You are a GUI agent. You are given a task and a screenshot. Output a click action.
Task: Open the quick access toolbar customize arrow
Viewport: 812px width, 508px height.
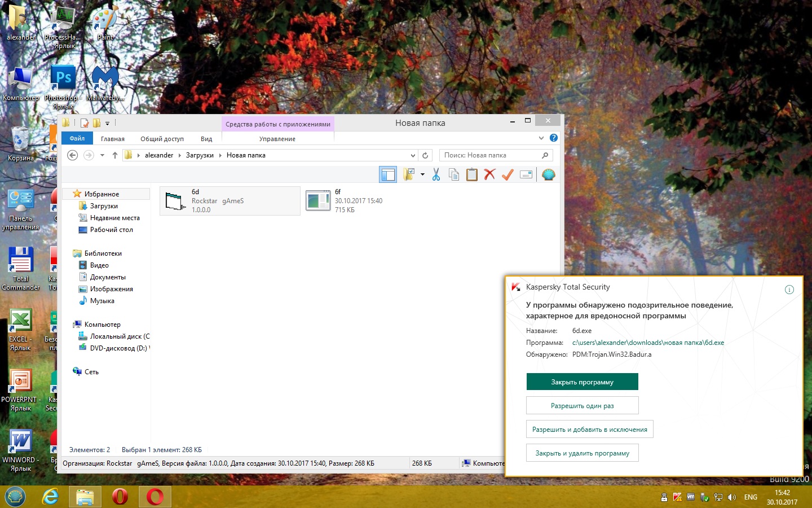tap(107, 123)
